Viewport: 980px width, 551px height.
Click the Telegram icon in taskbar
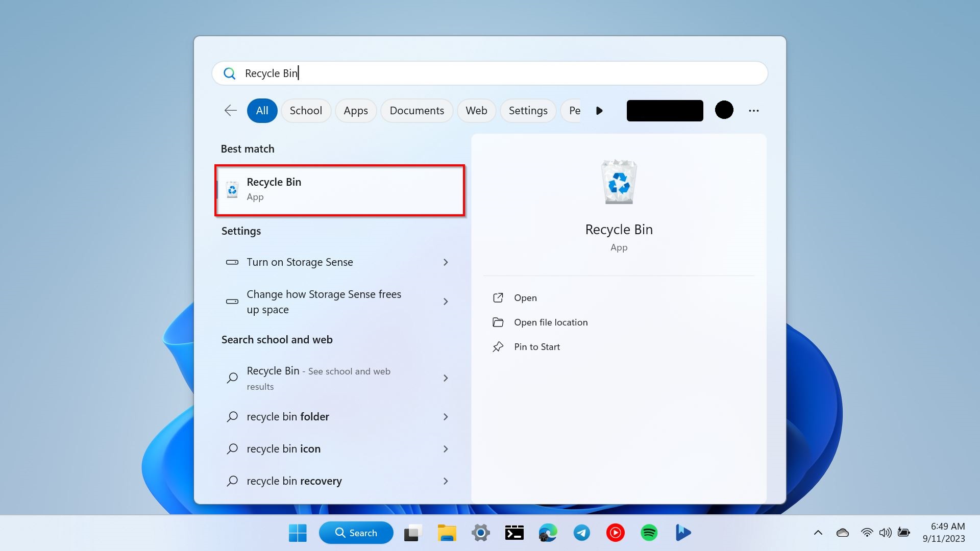581,532
